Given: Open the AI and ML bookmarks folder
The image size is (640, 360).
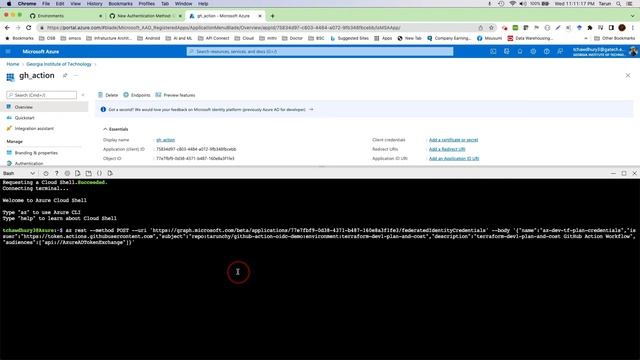Looking at the screenshot, I should (179, 38).
